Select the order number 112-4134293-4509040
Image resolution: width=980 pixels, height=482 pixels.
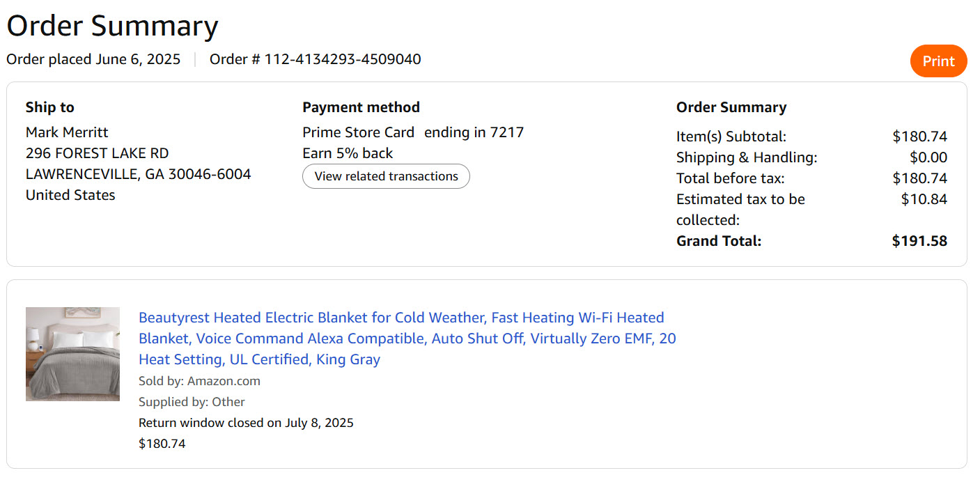coord(343,59)
